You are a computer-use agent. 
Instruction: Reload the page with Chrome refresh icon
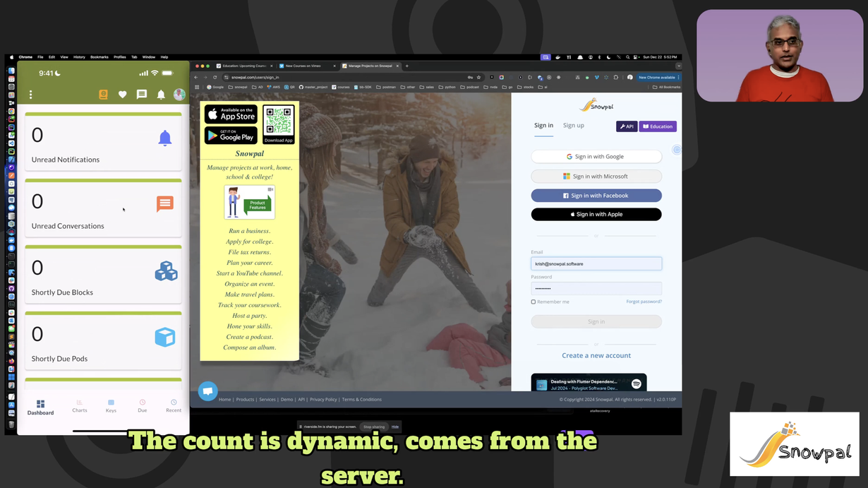point(215,77)
